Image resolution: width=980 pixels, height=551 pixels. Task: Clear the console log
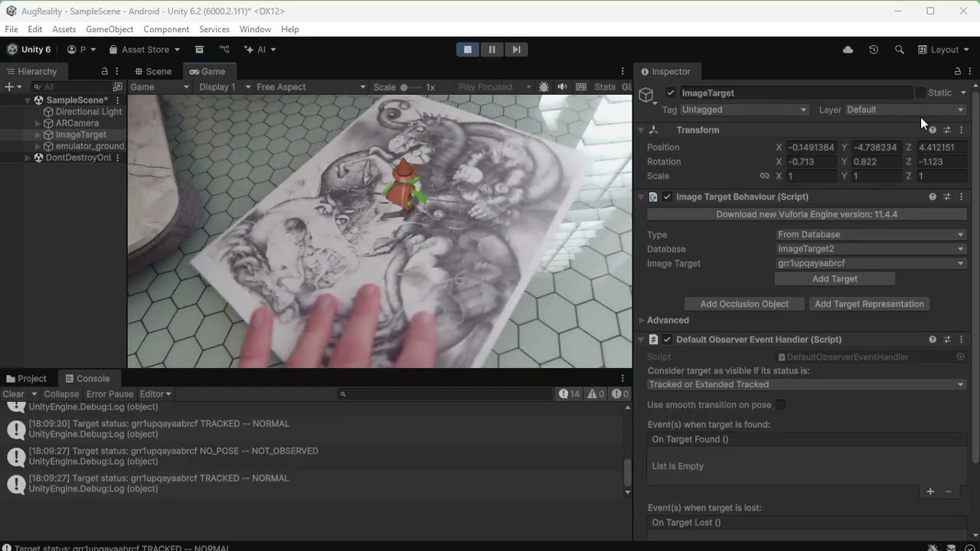click(x=14, y=394)
